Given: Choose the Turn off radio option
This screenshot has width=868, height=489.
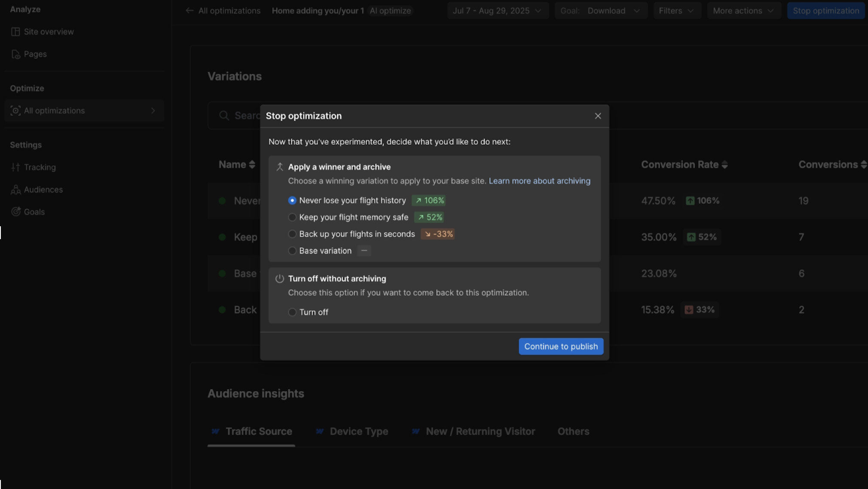Looking at the screenshot, I should coord(292,312).
